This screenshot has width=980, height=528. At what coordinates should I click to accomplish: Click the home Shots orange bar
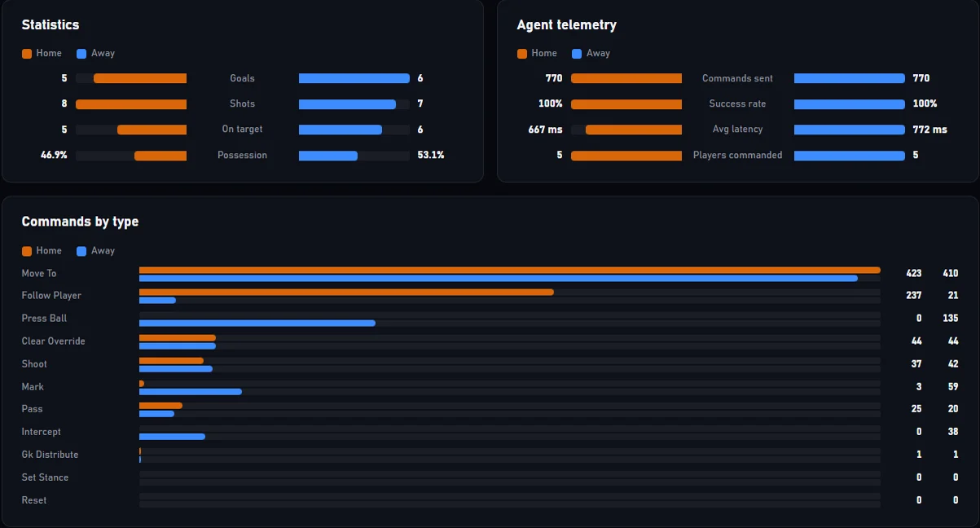[x=131, y=104]
